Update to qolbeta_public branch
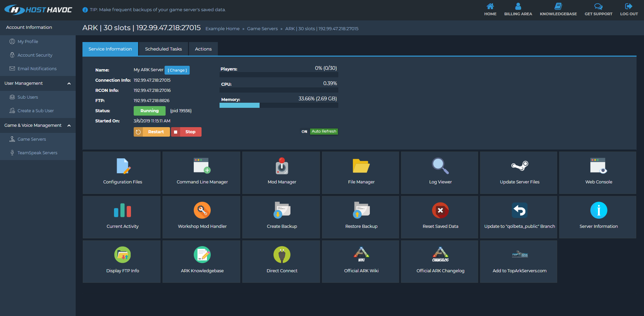 [x=519, y=217]
